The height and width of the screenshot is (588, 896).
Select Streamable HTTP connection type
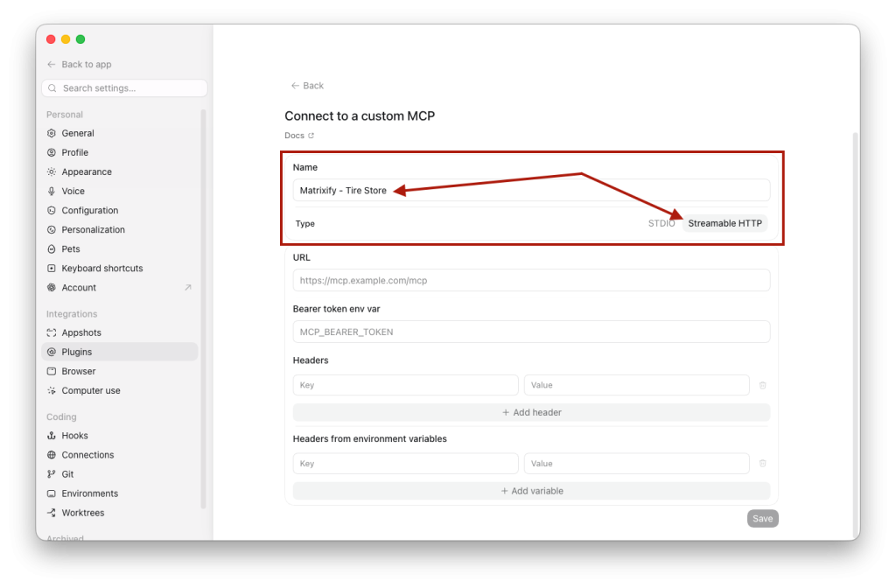tap(725, 223)
